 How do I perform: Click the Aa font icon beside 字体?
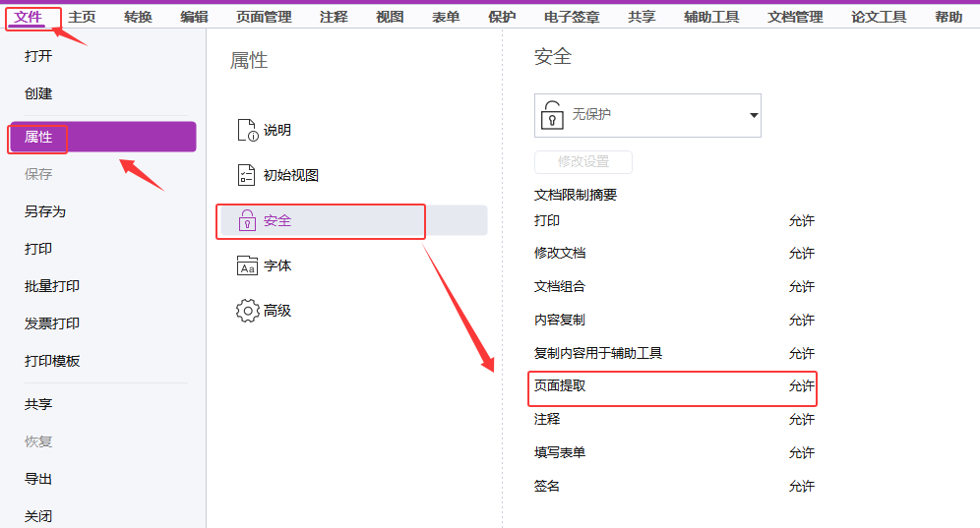pyautogui.click(x=247, y=266)
